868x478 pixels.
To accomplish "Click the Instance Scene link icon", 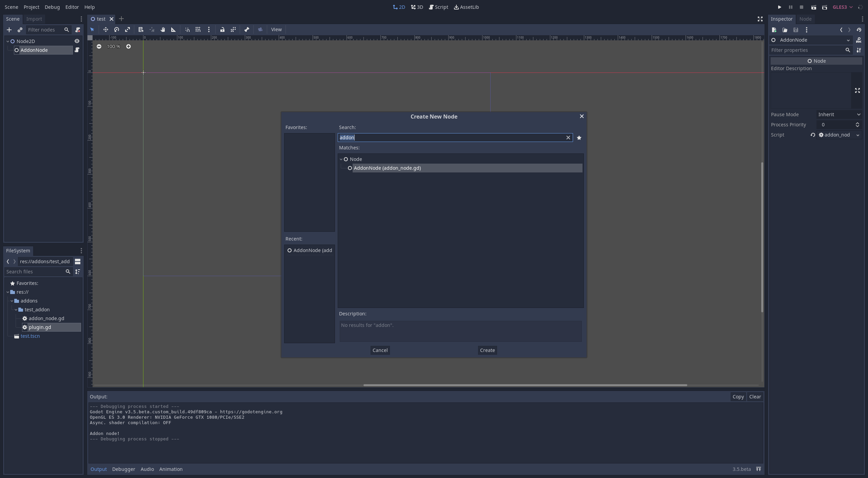I will pyautogui.click(x=20, y=30).
